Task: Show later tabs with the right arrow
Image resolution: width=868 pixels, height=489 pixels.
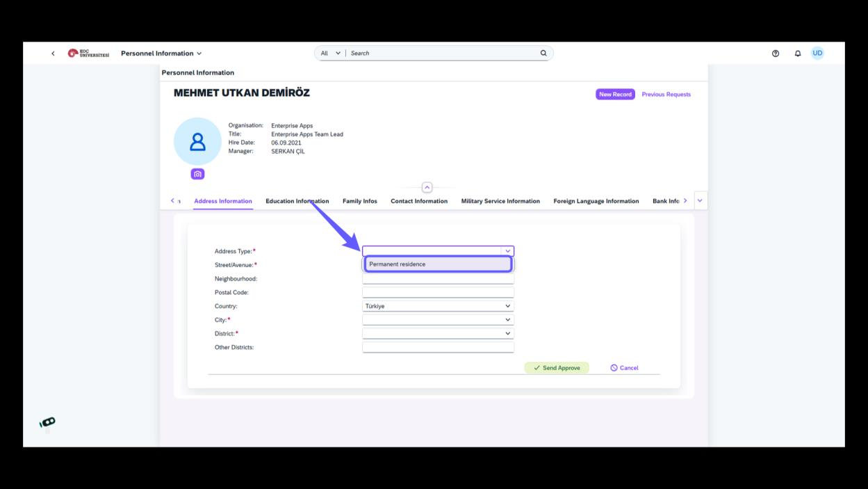Action: pyautogui.click(x=685, y=201)
